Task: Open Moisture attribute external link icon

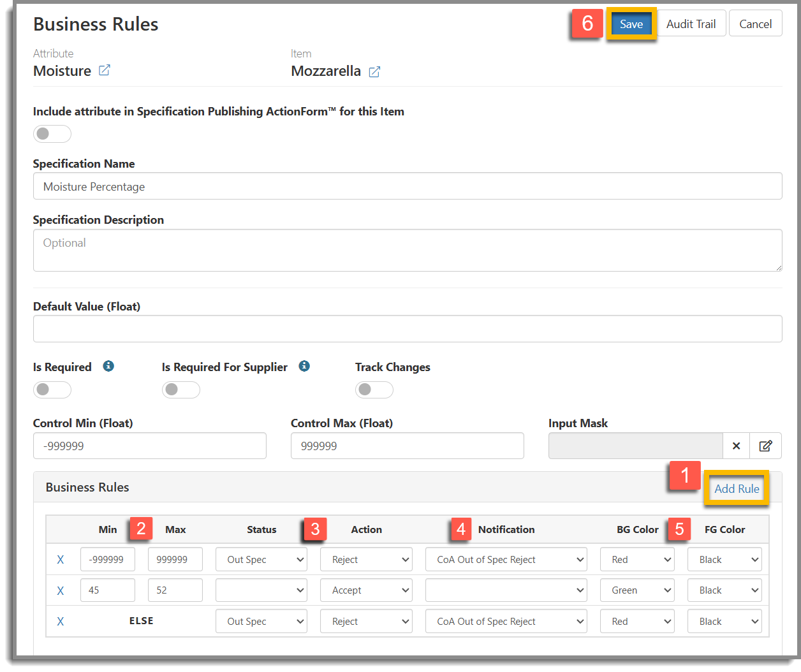Action: coord(105,70)
